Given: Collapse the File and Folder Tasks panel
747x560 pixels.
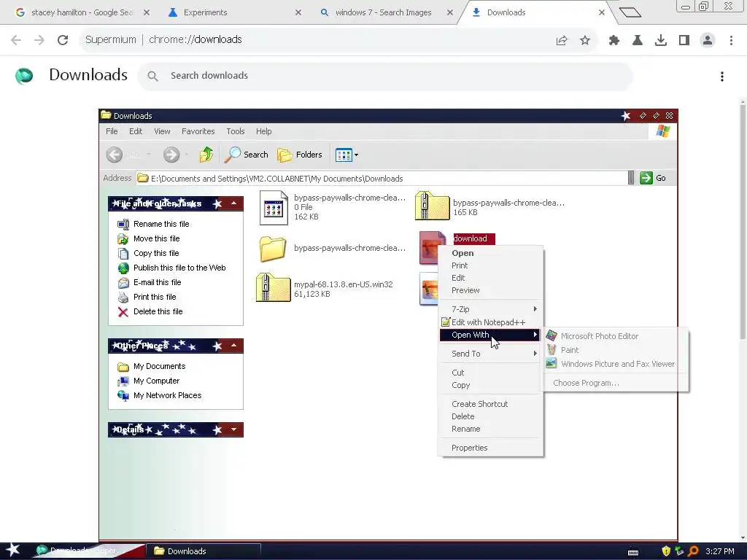Looking at the screenshot, I should coord(234,203).
